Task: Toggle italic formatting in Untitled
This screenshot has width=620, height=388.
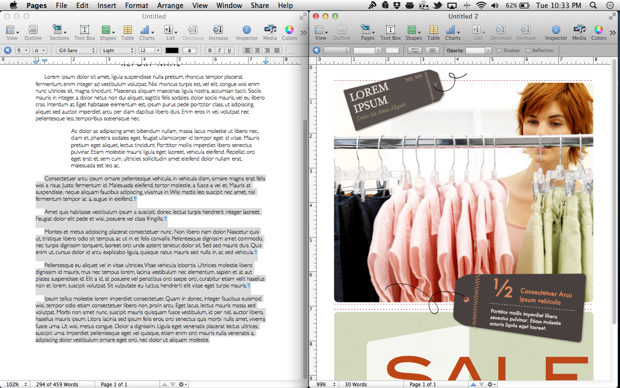Action: tap(219, 50)
